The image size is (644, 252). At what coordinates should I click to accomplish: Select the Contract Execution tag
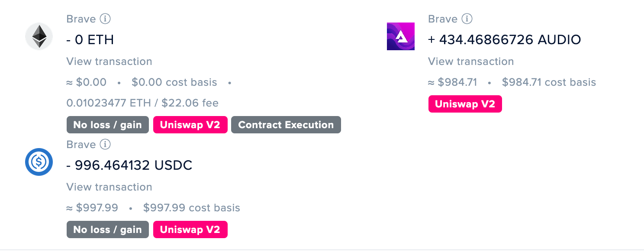(286, 125)
